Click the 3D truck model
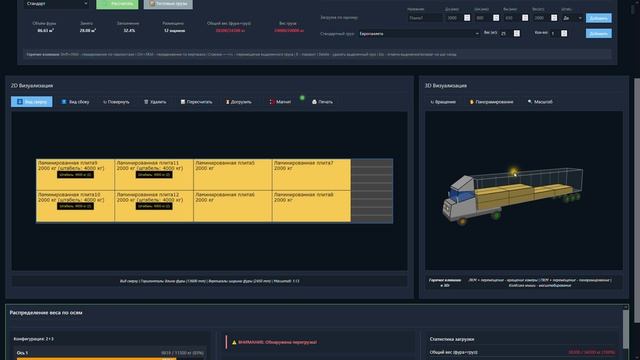 click(512, 195)
